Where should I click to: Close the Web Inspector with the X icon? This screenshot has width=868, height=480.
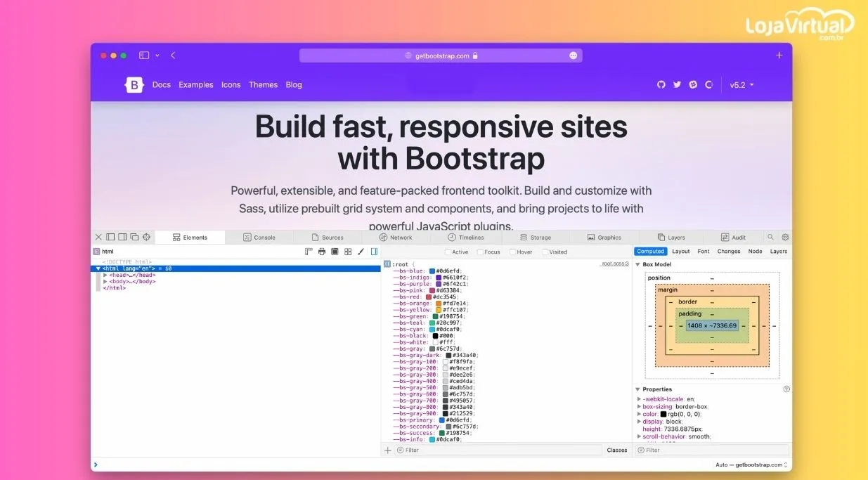(x=98, y=238)
